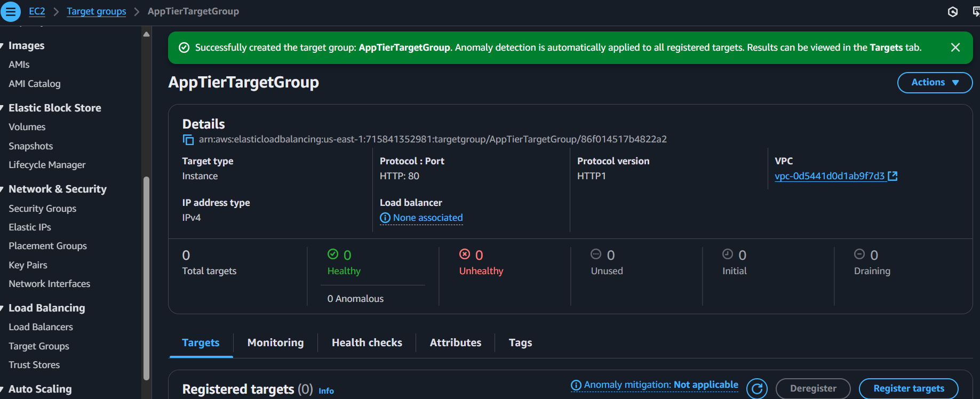Open Trust Stores in the sidebar
Screen dimensions: 980x399
[x=34, y=365]
